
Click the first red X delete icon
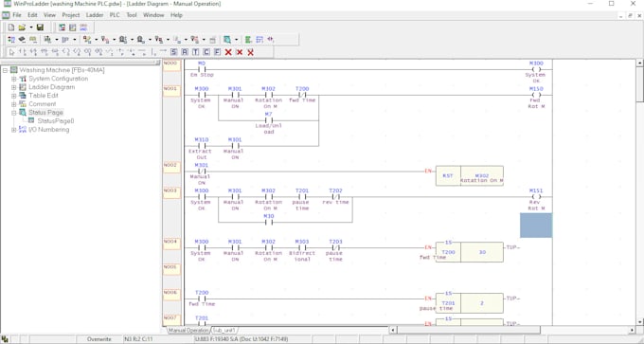click(228, 52)
